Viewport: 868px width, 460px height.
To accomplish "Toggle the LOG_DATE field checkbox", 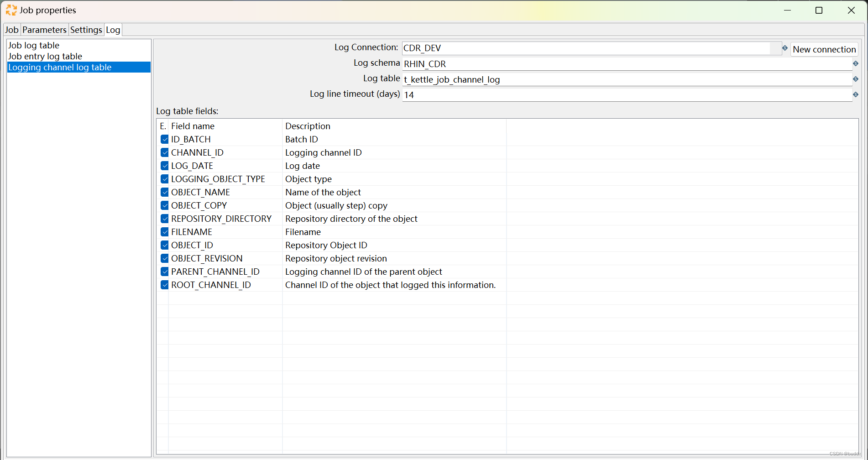I will coord(165,166).
